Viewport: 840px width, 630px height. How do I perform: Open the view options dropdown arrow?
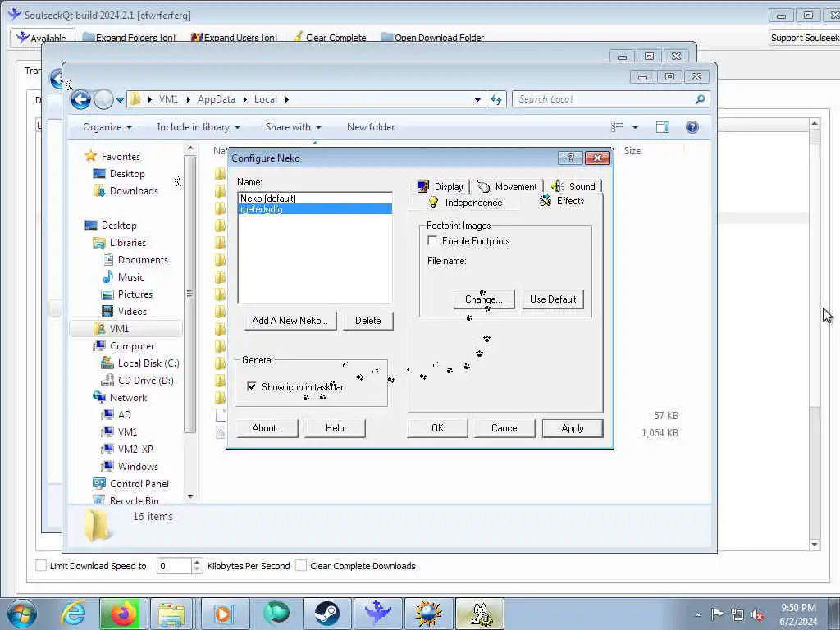tap(635, 127)
